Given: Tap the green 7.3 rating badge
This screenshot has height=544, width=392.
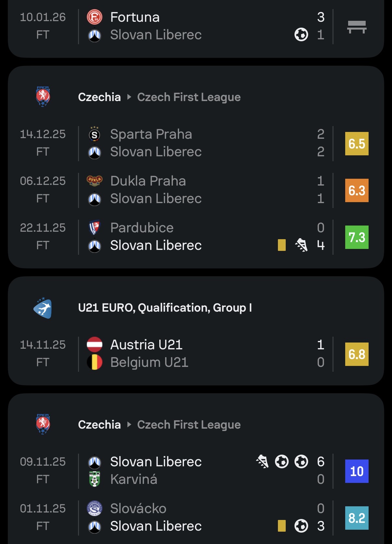Looking at the screenshot, I should pyautogui.click(x=357, y=237).
